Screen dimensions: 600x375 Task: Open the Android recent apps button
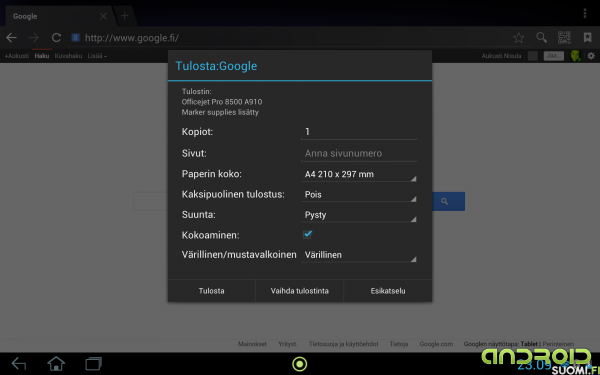[x=93, y=364]
